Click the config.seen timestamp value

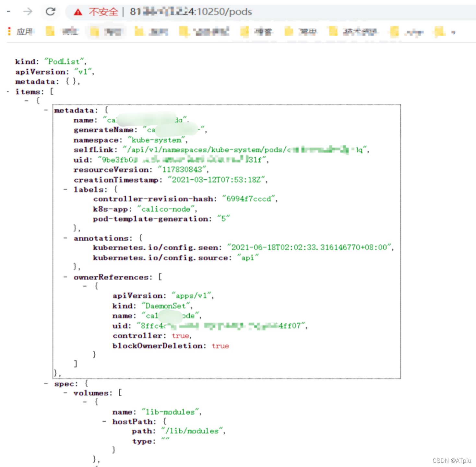point(309,247)
